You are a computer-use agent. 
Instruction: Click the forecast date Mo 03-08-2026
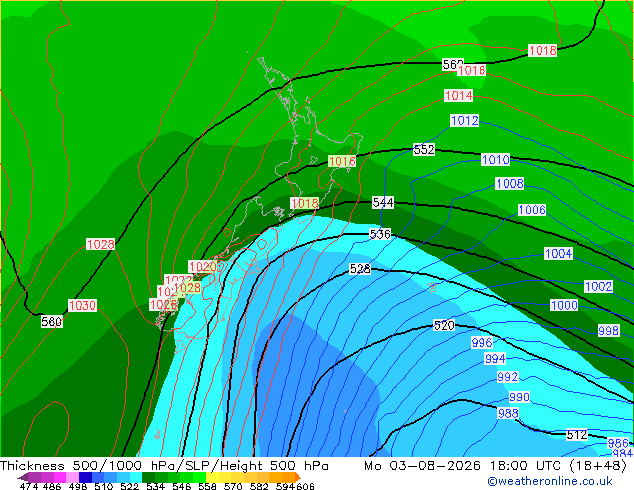[422, 466]
